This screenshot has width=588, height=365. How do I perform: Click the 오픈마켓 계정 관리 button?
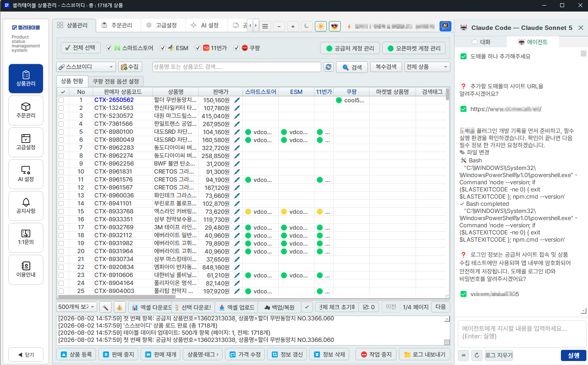[414, 48]
